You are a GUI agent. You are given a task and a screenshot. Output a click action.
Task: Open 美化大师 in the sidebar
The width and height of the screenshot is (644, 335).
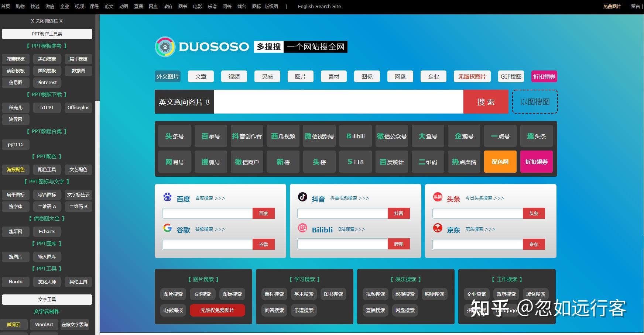click(x=47, y=282)
